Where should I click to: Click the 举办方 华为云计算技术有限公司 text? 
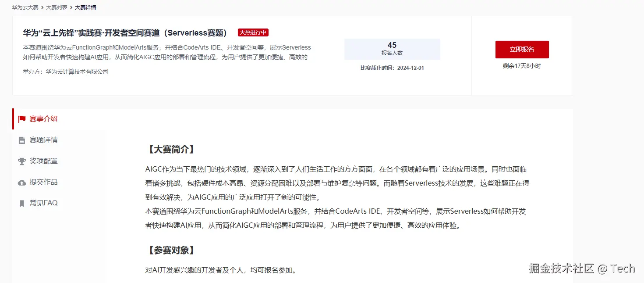point(66,72)
